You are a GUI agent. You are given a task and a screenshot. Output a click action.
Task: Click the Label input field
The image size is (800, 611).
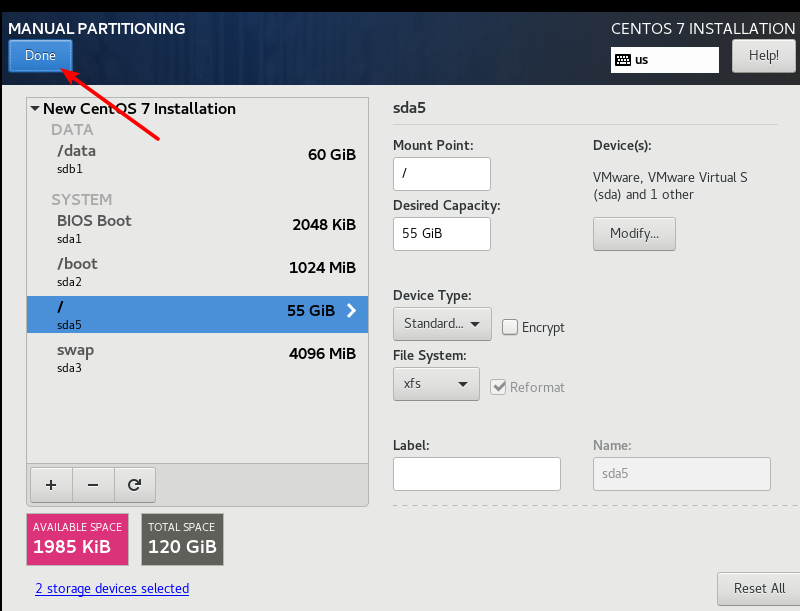tap(477, 474)
